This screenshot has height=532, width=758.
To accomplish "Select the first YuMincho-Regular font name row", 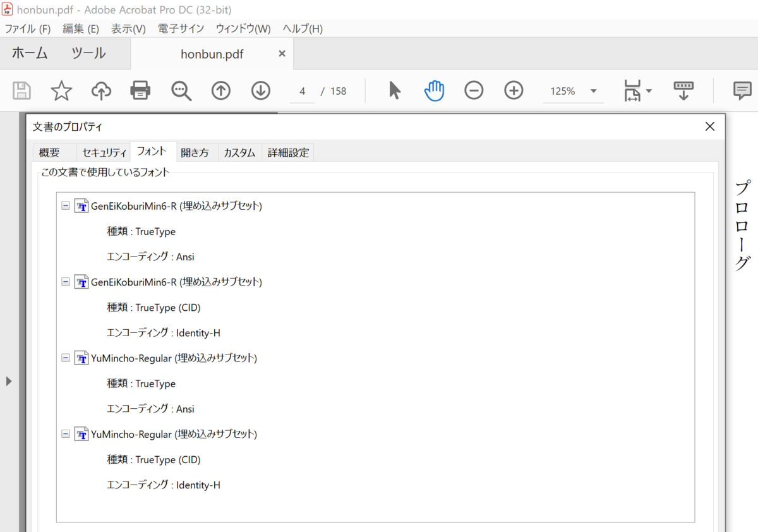I will click(x=174, y=358).
